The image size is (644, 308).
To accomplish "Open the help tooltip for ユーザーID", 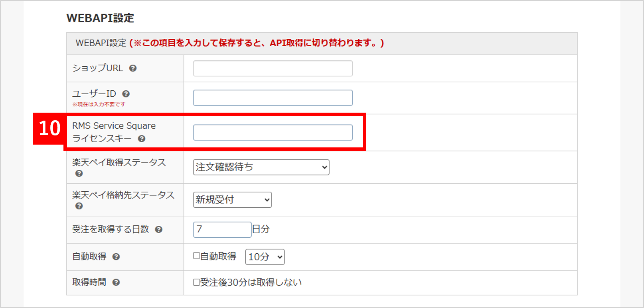I will (126, 94).
